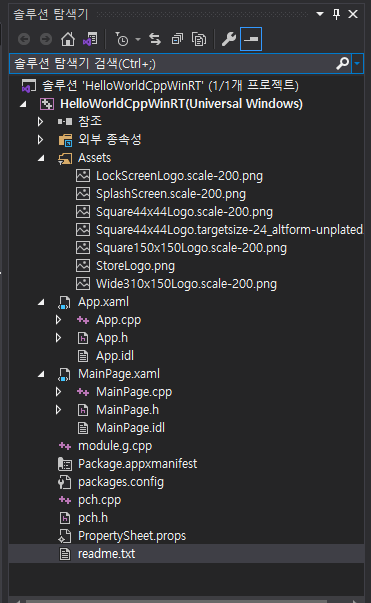Click the MainPage.h header icon
This screenshot has height=603, width=371.
coord(83,410)
